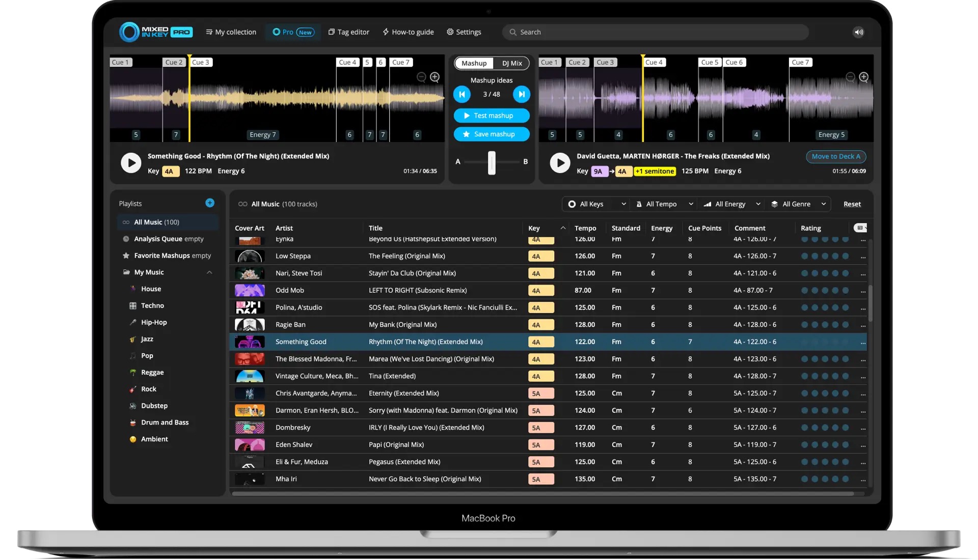Open the Settings tab
This screenshot has height=560, width=978.
point(464,32)
